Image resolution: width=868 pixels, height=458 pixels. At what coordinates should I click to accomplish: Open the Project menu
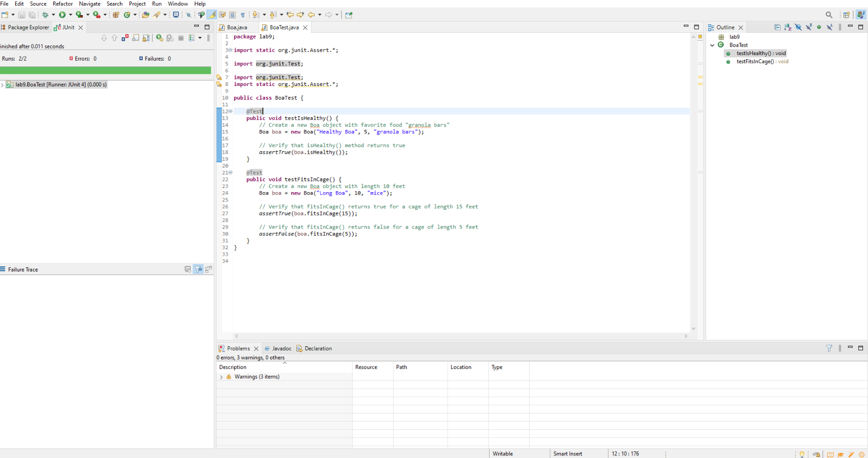(137, 4)
